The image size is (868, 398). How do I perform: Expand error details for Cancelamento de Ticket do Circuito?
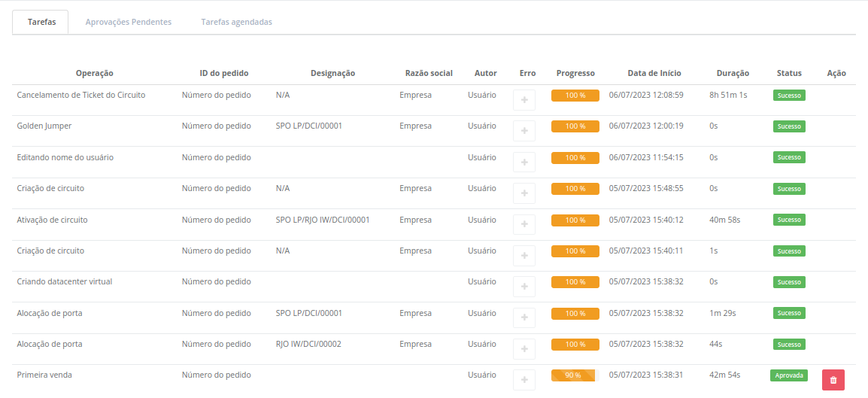pyautogui.click(x=524, y=100)
